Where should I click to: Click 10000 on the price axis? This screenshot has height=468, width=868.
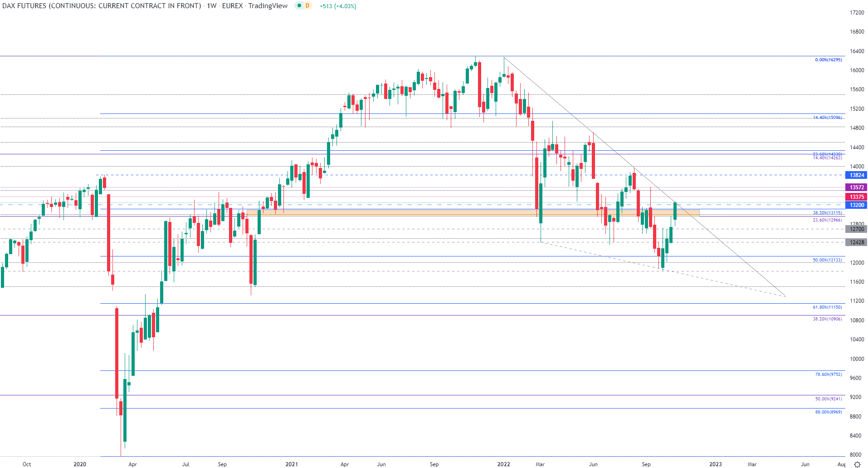click(x=857, y=359)
